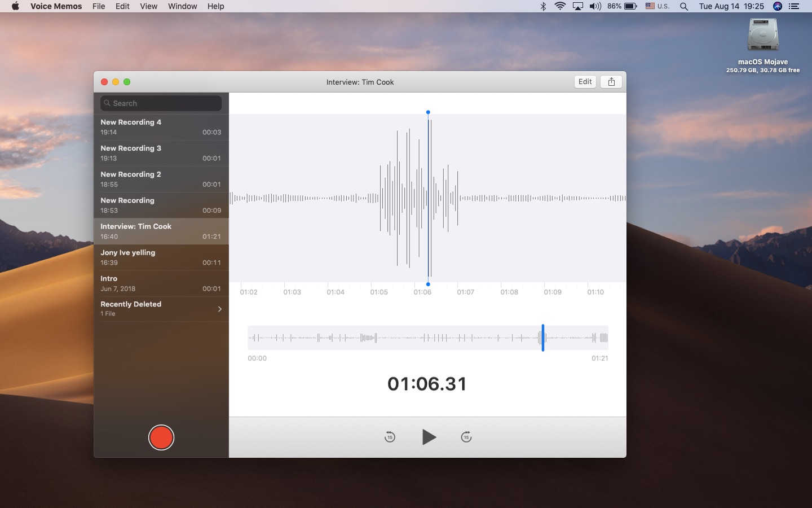Skip forward 15 seconds
The image size is (812, 508).
pos(466,437)
